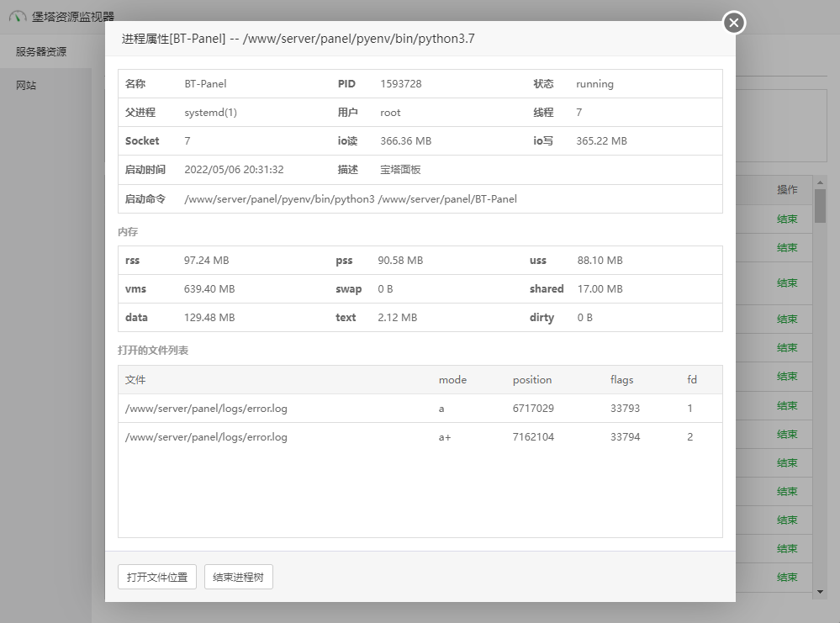840x623 pixels.
Task: Close the process properties dialog
Action: [734, 23]
